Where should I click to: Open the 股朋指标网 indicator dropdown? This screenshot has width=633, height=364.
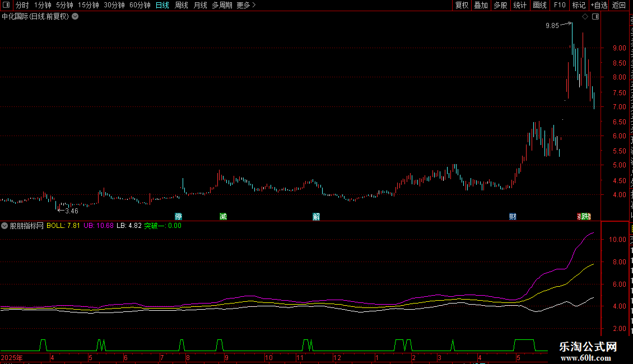4,226
